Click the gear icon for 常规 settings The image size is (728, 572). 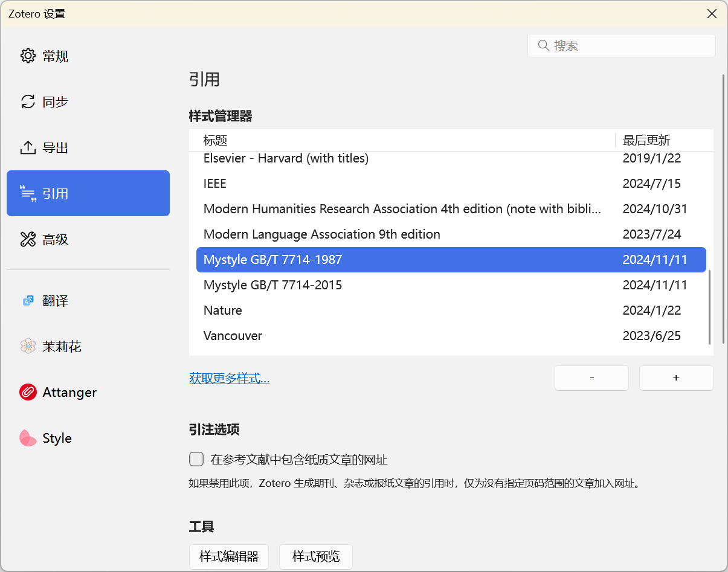pos(28,56)
